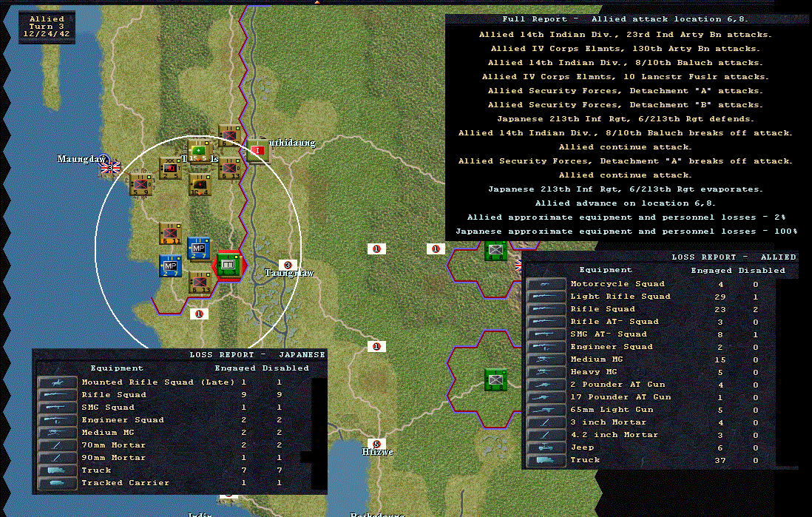
Task: Click the Maungdaw town label
Action: click(x=82, y=159)
